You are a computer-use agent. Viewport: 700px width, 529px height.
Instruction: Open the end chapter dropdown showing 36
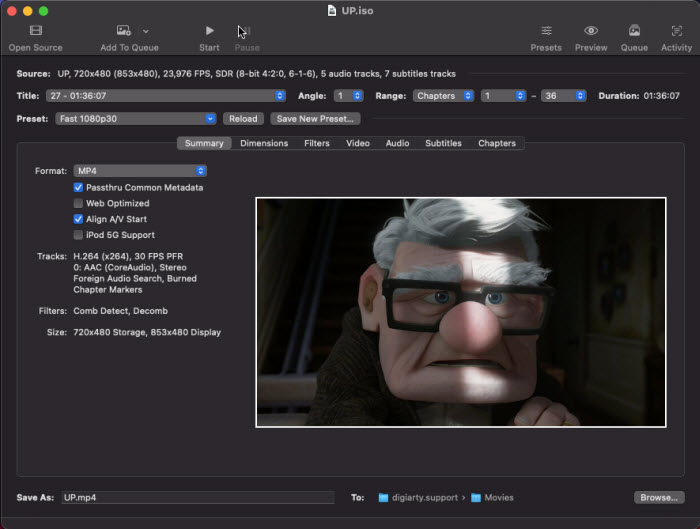pyautogui.click(x=563, y=96)
